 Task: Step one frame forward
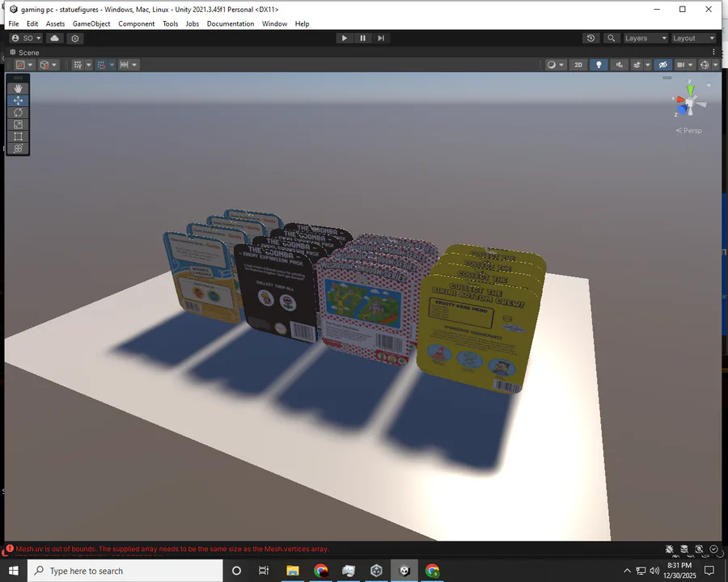(381, 38)
